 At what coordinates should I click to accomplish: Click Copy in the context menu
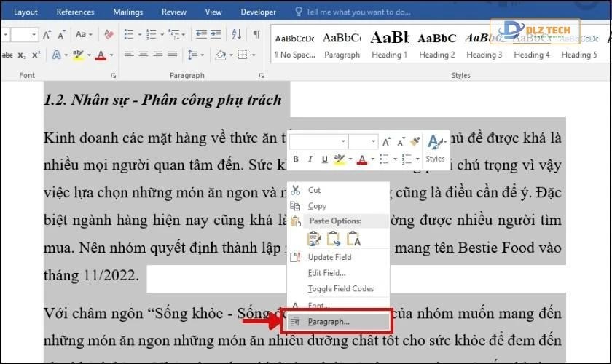(x=317, y=206)
